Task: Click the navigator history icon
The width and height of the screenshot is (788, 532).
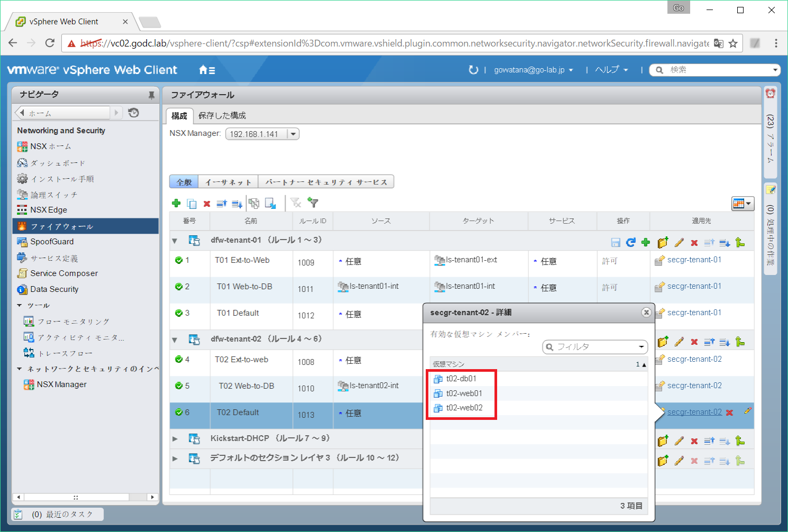Action: click(134, 113)
